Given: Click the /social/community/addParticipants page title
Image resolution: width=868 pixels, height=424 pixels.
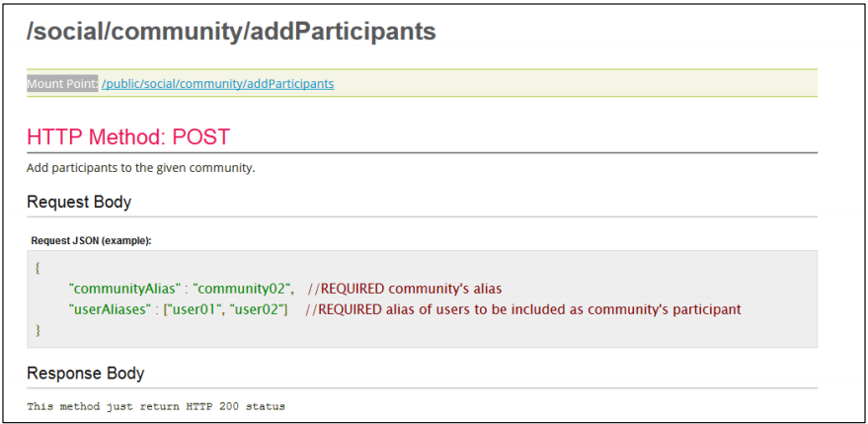Looking at the screenshot, I should coord(231,33).
